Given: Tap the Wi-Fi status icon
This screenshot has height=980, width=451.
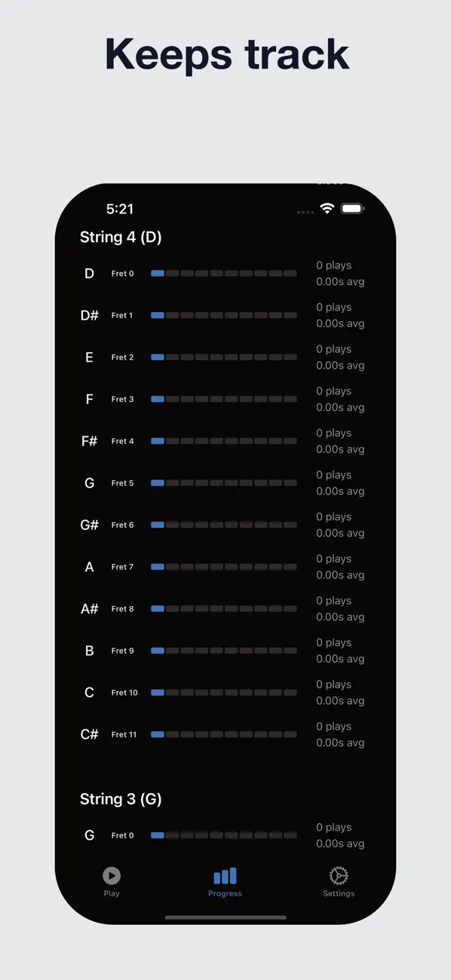Looking at the screenshot, I should point(327,209).
